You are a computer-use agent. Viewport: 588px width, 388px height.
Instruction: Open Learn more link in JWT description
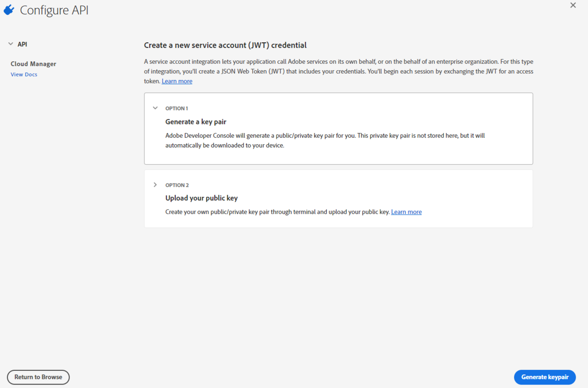pos(177,81)
